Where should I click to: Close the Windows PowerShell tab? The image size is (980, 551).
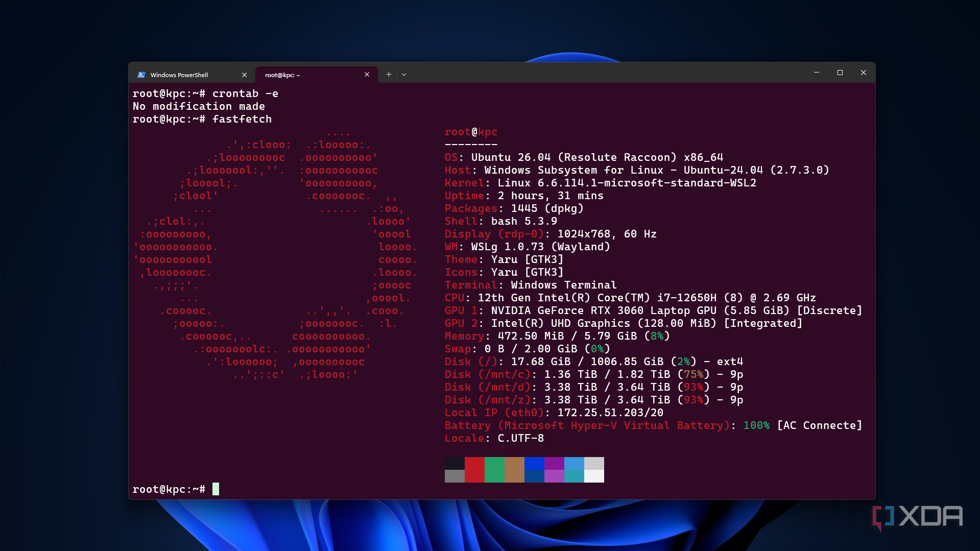click(244, 75)
